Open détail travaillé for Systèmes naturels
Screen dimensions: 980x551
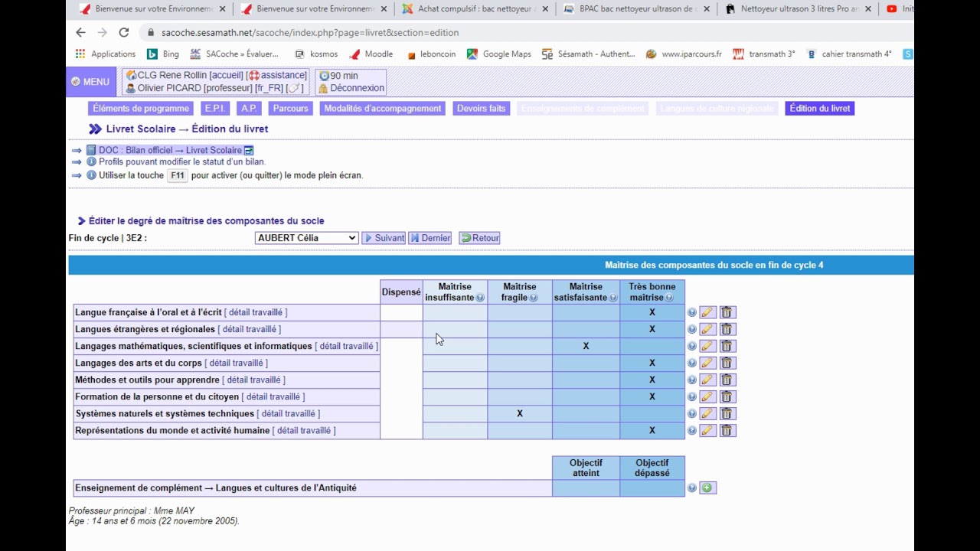coord(289,413)
